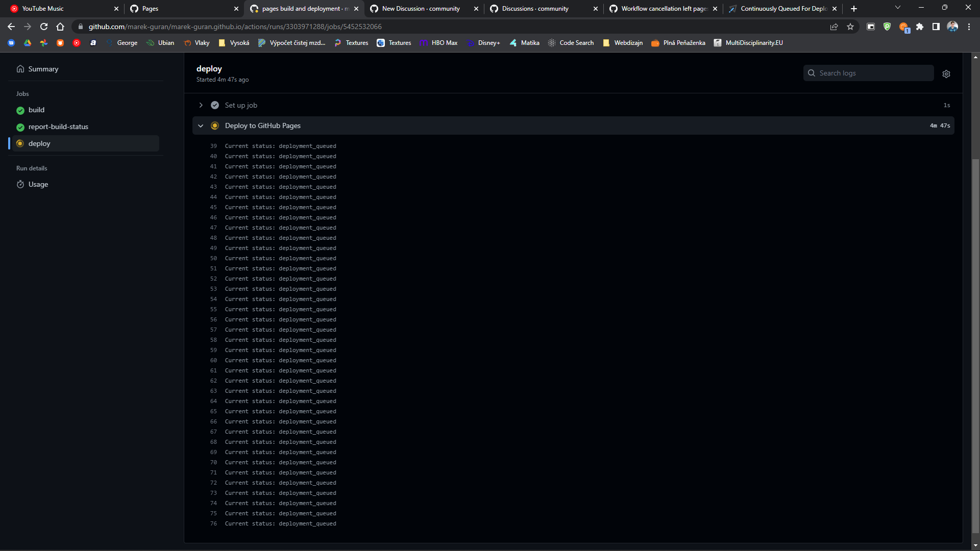The image size is (980, 551).
Task: Switch to Workflow cancellation tab
Action: [663, 9]
